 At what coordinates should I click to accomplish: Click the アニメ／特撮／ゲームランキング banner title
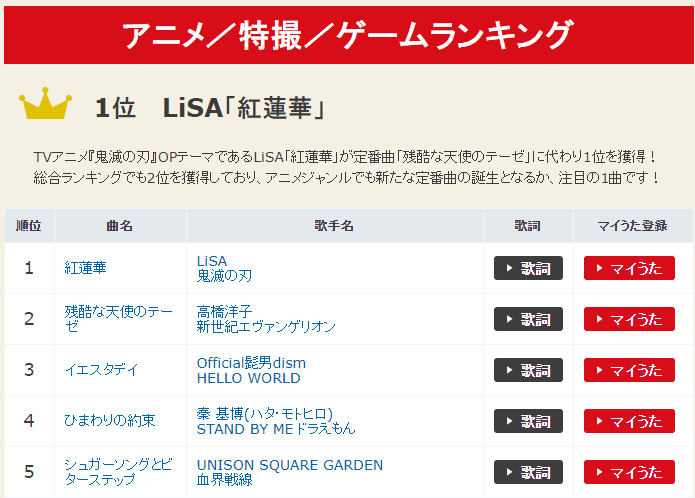point(348,35)
